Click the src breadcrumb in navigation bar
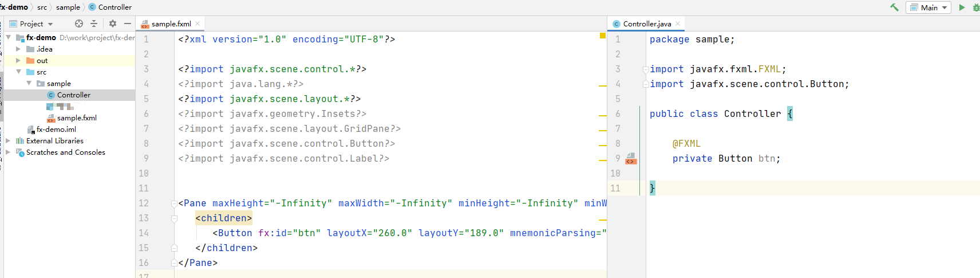This screenshot has width=980, height=278. 42,7
